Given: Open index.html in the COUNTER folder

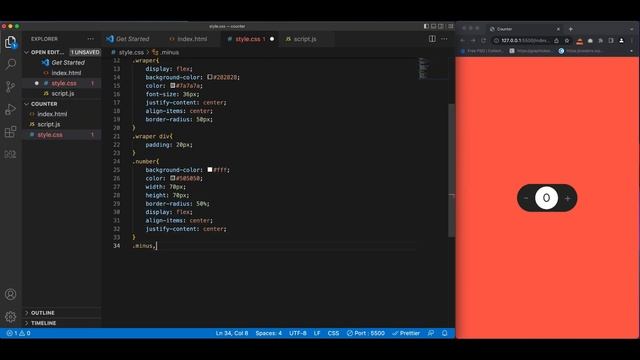Looking at the screenshot, I should point(62,114).
